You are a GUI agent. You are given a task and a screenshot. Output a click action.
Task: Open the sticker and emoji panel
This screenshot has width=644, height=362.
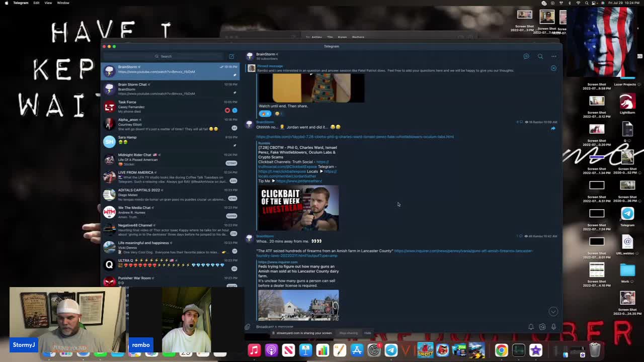click(x=542, y=327)
